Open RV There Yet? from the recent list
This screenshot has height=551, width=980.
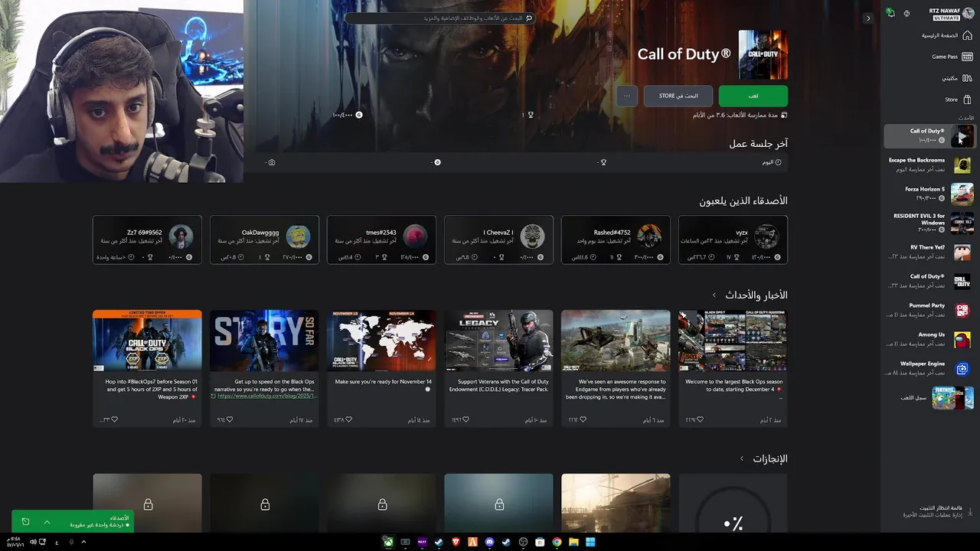pyautogui.click(x=929, y=252)
